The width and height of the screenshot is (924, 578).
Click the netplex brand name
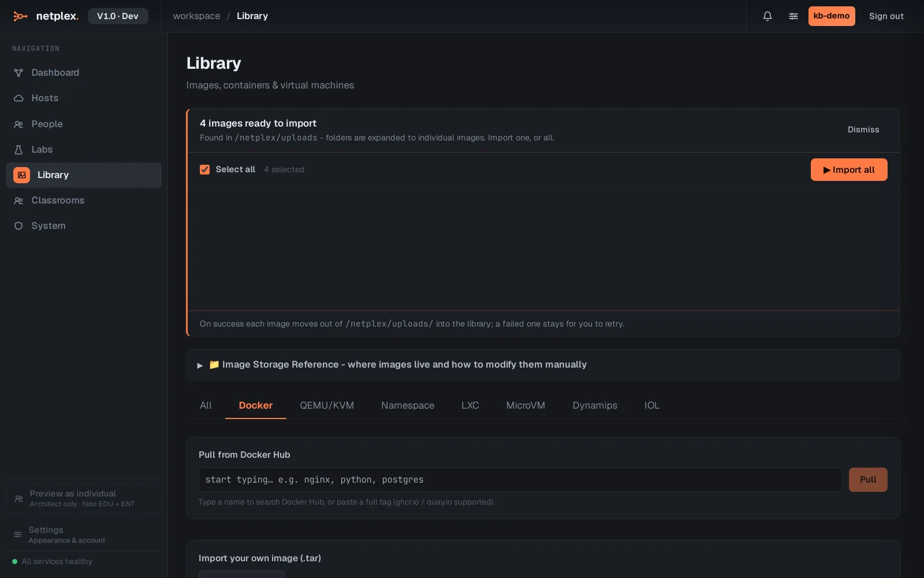coord(57,16)
